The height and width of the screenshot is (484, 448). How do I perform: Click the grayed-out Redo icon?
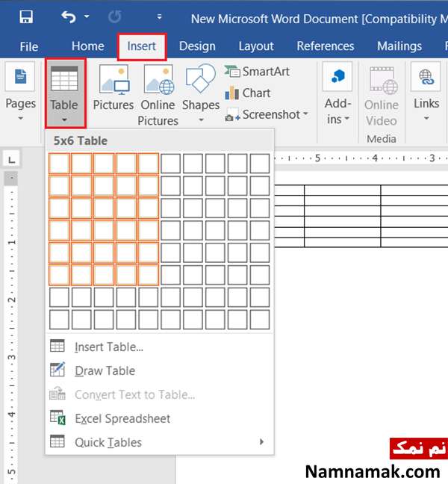pos(115,16)
